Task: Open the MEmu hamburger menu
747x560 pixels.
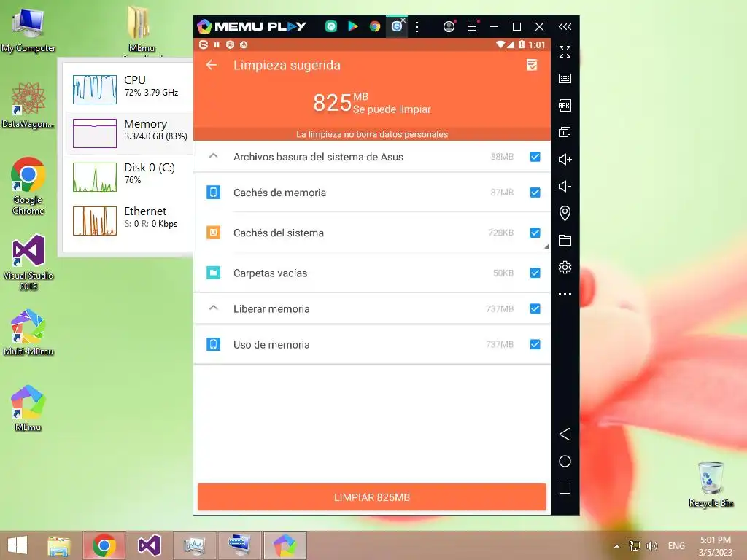Action: click(472, 27)
